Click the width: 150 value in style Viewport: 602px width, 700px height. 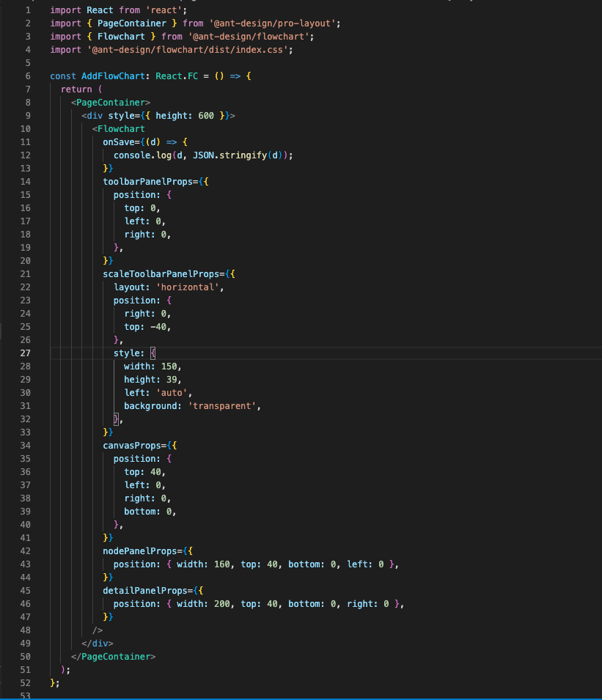(155, 366)
